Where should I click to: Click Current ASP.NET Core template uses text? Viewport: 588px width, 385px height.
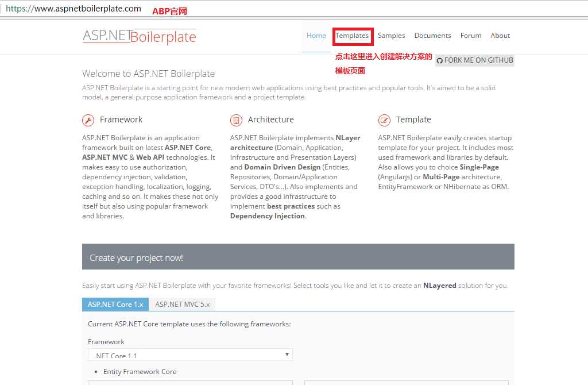tap(189, 324)
